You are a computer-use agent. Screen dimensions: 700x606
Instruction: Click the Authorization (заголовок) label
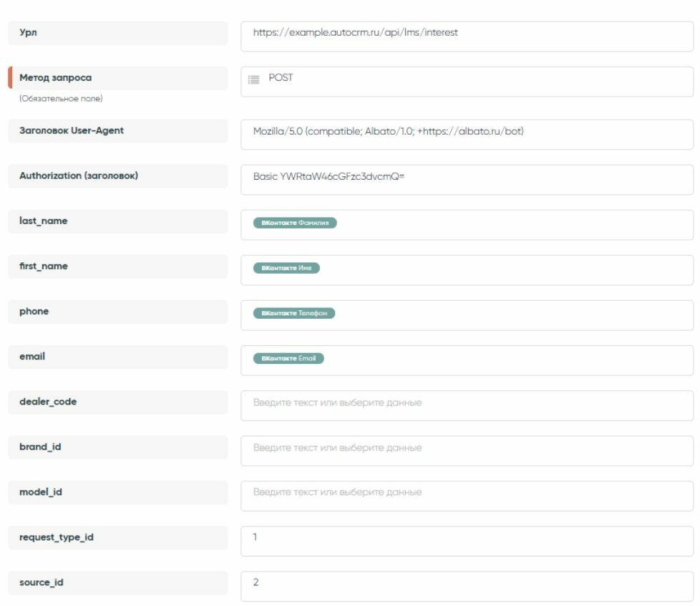(79, 175)
